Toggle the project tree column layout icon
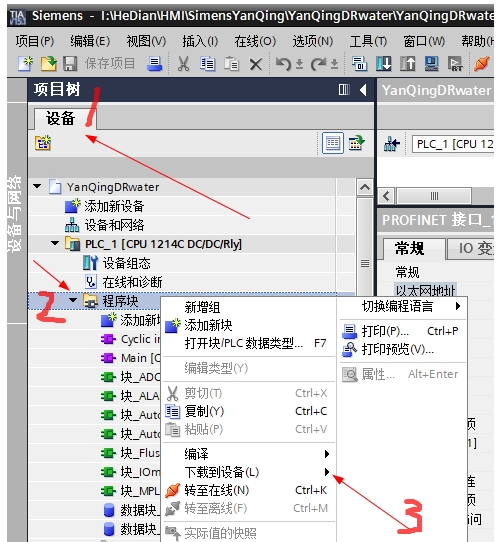Screen dimensions: 502x542 (x=344, y=90)
